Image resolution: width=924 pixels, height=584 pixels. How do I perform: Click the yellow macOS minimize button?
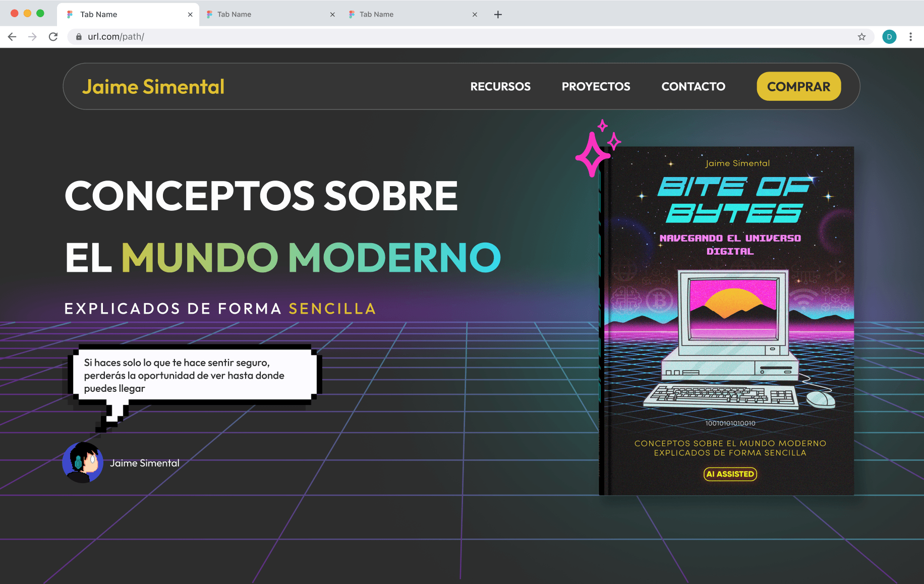click(27, 14)
